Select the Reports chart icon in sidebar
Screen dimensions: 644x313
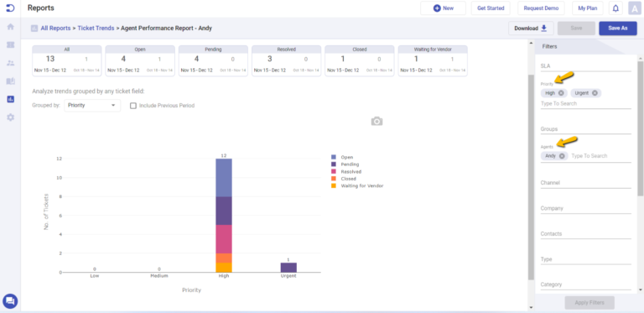(11, 99)
